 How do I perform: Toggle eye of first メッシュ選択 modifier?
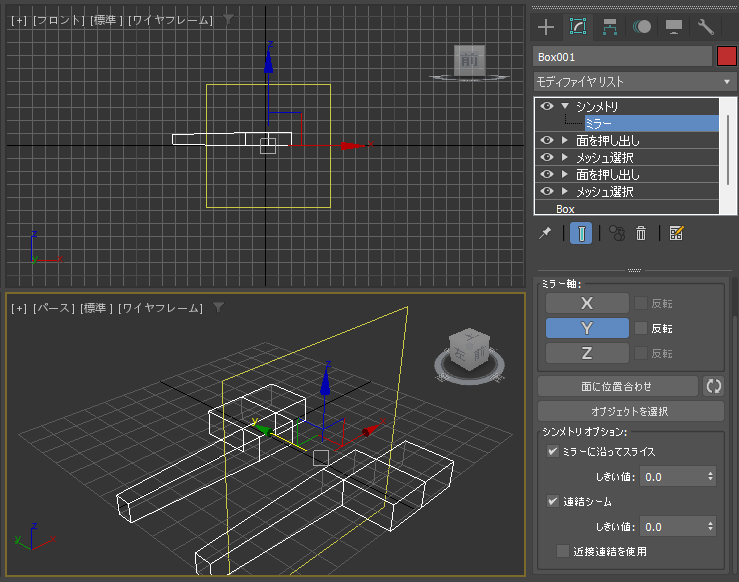[547, 157]
